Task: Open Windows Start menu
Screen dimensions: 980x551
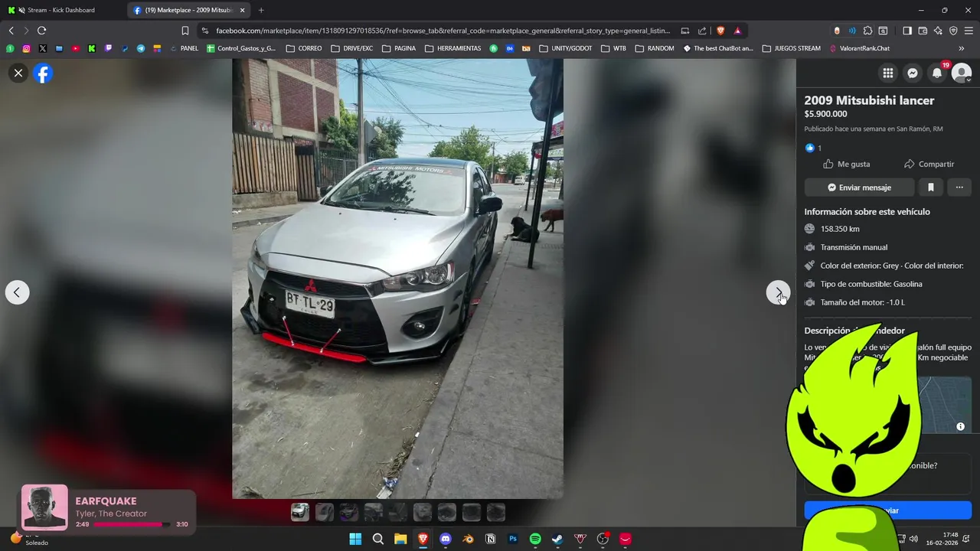Action: (x=355, y=539)
